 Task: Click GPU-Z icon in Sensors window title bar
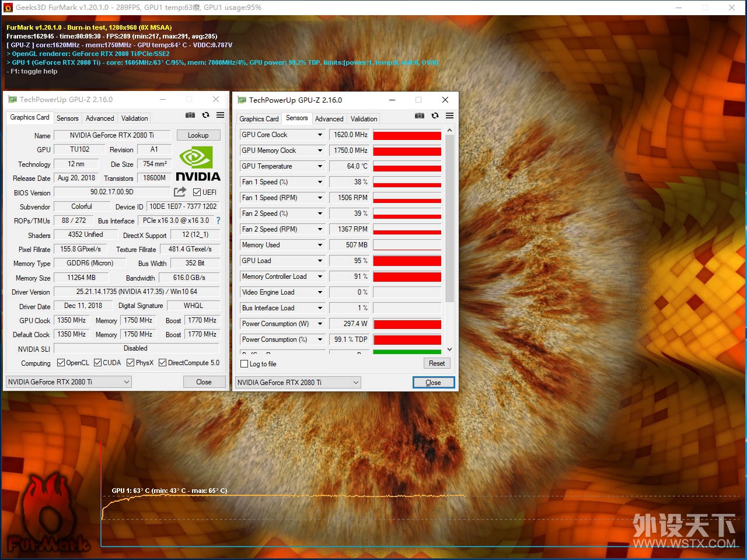pos(242,100)
